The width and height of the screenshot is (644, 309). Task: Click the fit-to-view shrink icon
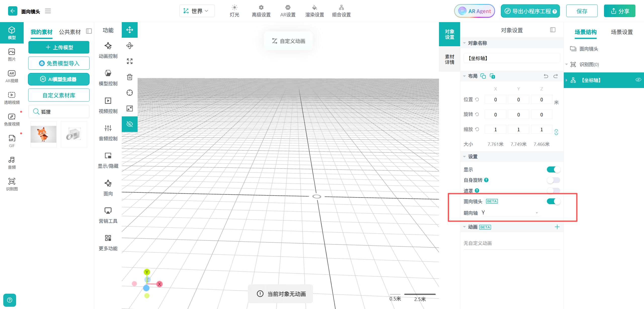point(130,108)
